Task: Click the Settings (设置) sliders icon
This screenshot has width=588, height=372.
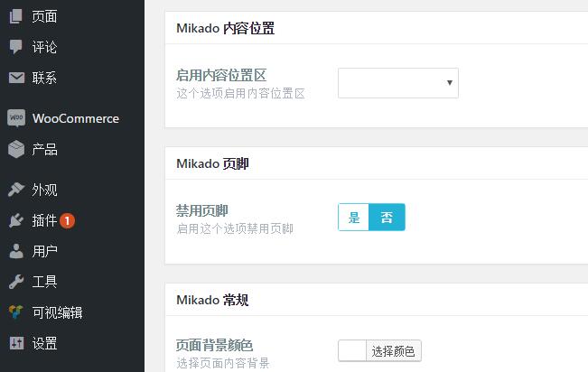Action: coord(16,343)
